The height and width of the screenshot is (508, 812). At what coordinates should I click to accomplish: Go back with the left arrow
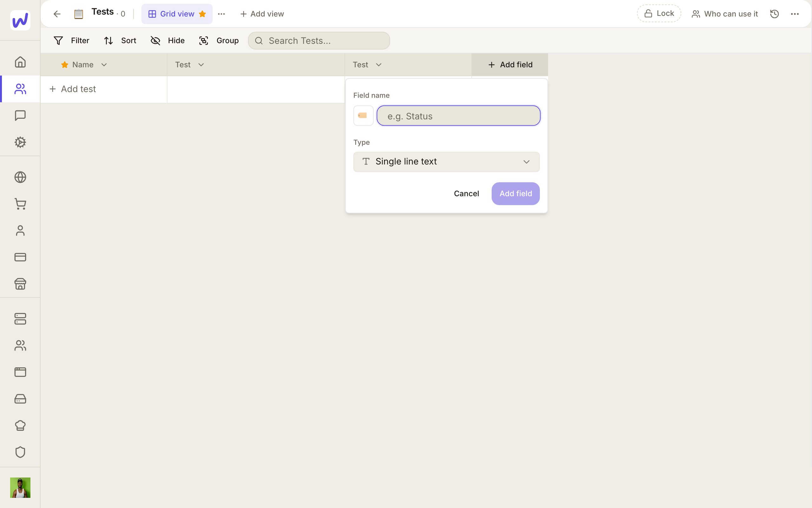[x=57, y=14]
